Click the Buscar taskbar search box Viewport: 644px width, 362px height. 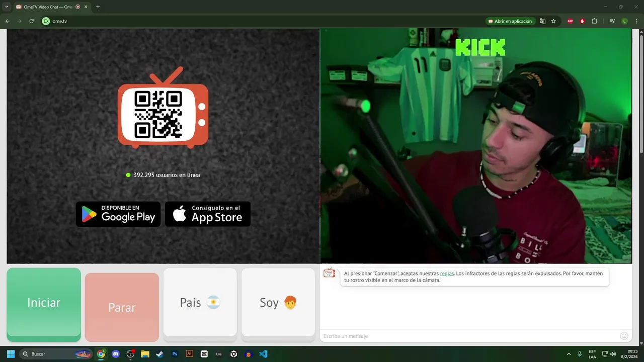56,354
